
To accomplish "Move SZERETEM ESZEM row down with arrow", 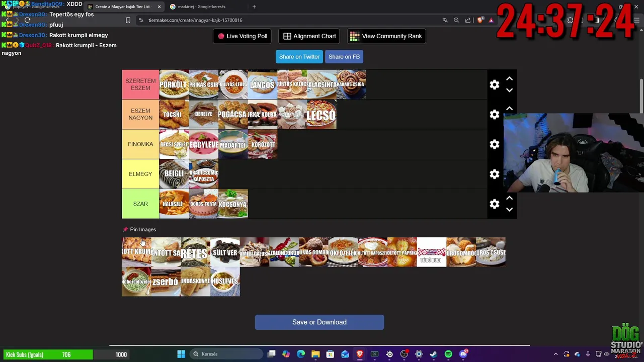I will pos(509,90).
